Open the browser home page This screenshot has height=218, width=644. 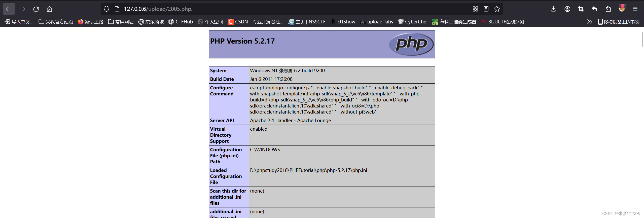(x=49, y=9)
